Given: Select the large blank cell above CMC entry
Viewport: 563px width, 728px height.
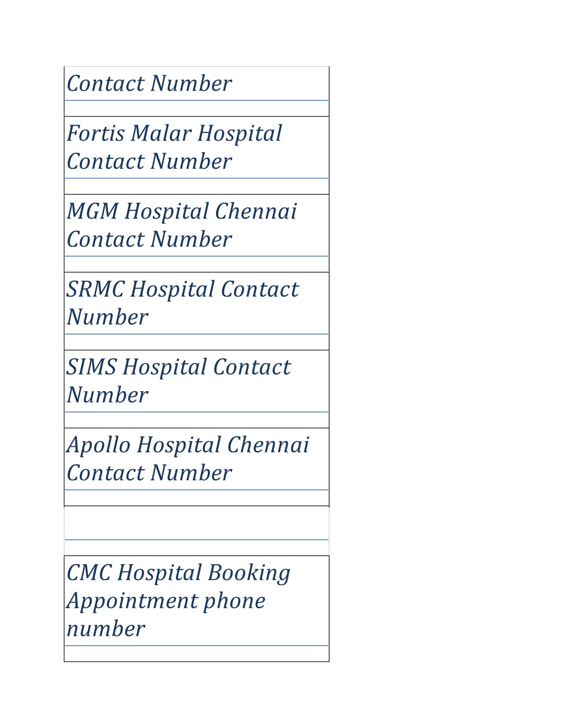Looking at the screenshot, I should click(x=196, y=523).
